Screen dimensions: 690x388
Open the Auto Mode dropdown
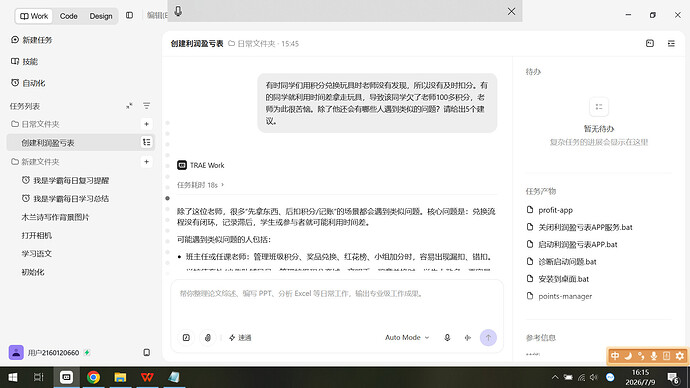coord(407,337)
